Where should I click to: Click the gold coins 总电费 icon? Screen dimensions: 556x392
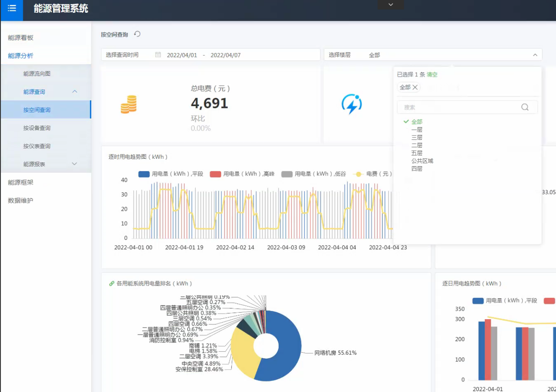click(x=129, y=104)
